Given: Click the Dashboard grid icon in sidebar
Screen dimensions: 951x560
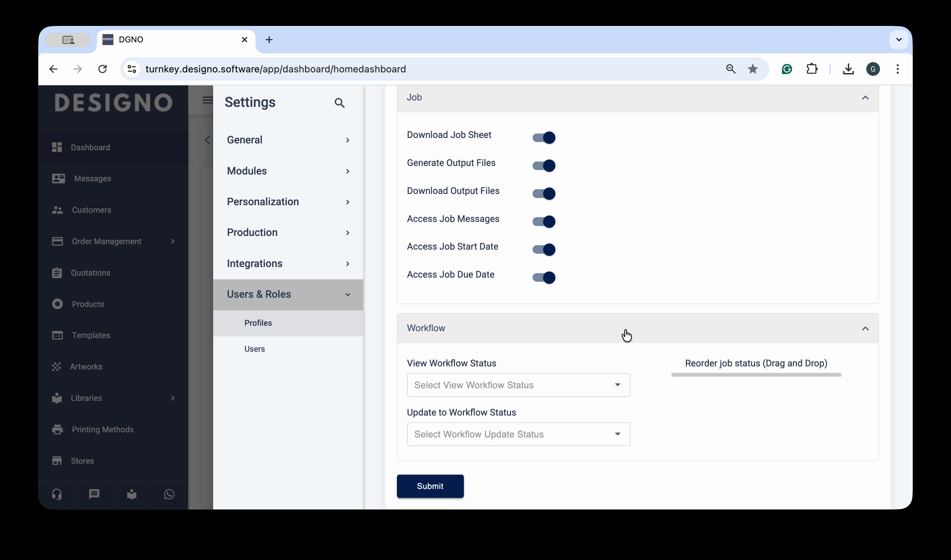Looking at the screenshot, I should point(57,147).
